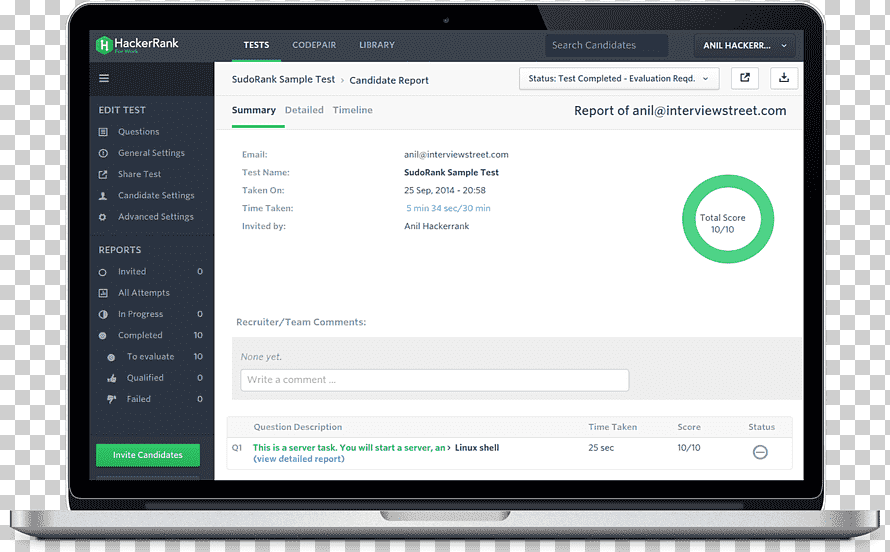Screen dimensions: 890x552
Task: Open General Settings with clock icon
Action: pyautogui.click(x=150, y=153)
